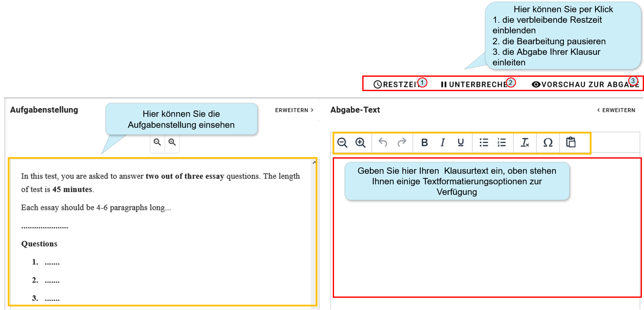644x310 pixels.
Task: Zoom out the Abgabe-Text editor
Action: [x=342, y=143]
